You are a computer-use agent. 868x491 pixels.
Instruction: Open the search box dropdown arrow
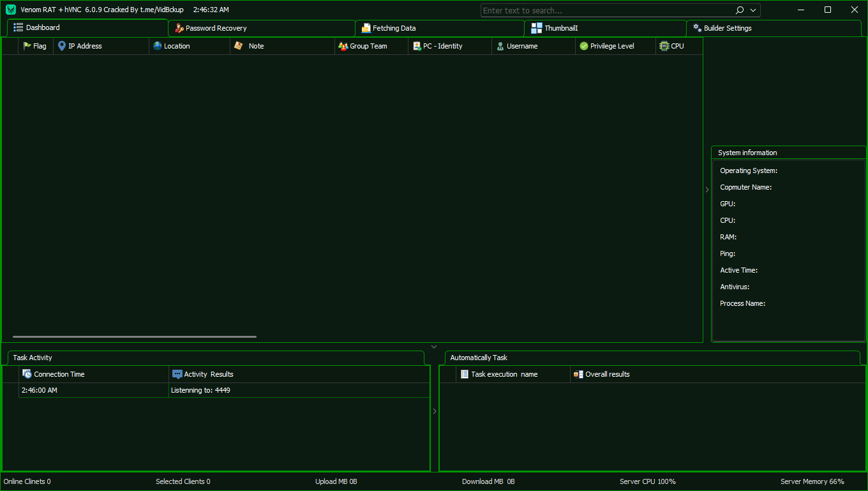tap(754, 10)
